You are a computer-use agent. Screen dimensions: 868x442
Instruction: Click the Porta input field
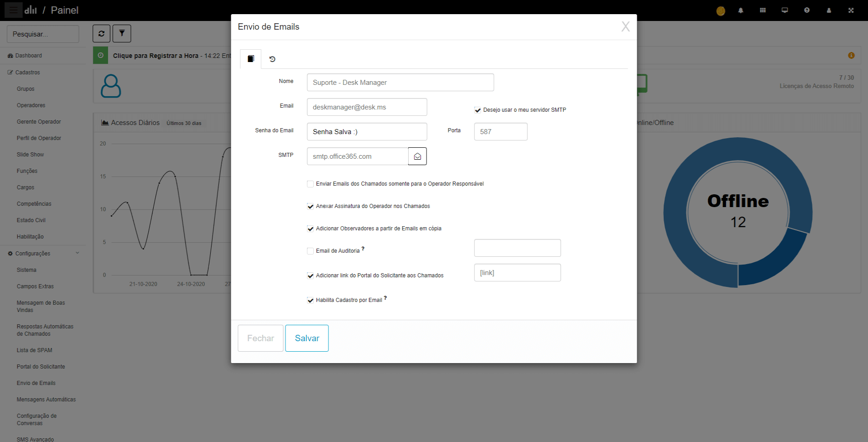[500, 132]
